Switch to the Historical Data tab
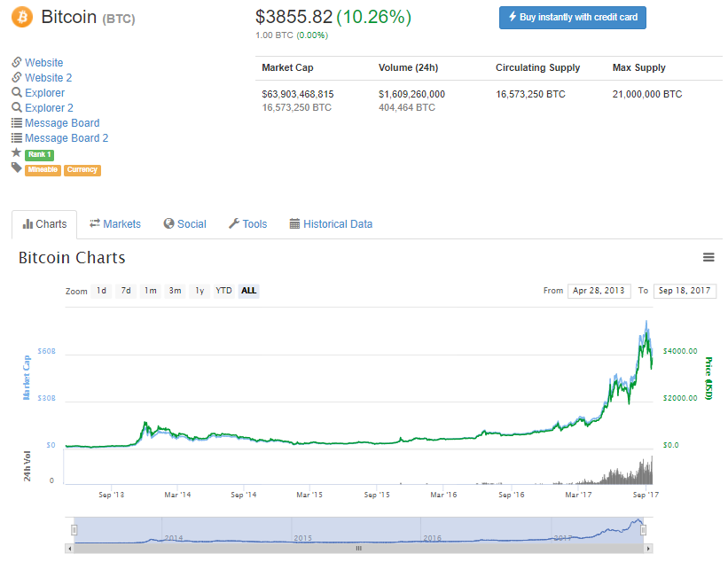Image resolution: width=728 pixels, height=562 pixels. 331,224
